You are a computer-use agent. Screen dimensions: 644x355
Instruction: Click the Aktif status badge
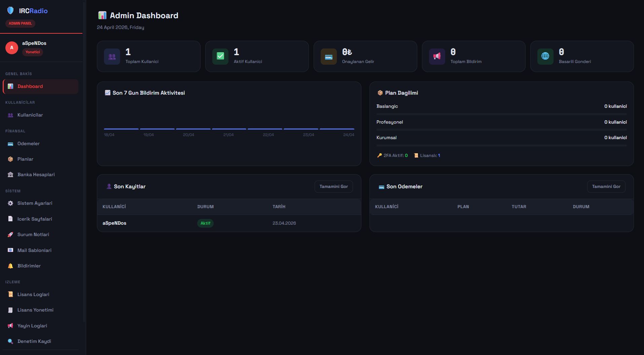[x=205, y=223]
